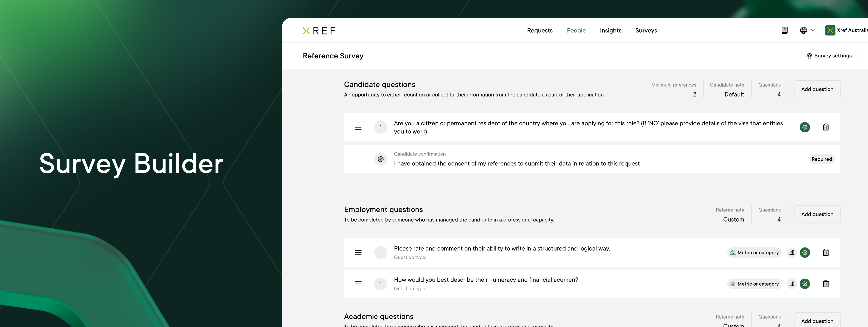
Task: Open Metric or category for numeracy question
Action: click(x=754, y=284)
